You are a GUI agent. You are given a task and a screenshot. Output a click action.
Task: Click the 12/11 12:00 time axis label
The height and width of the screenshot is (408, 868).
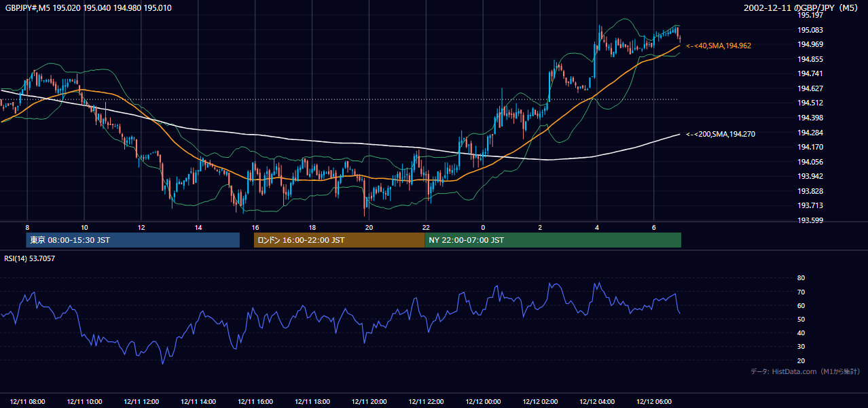[141, 402]
